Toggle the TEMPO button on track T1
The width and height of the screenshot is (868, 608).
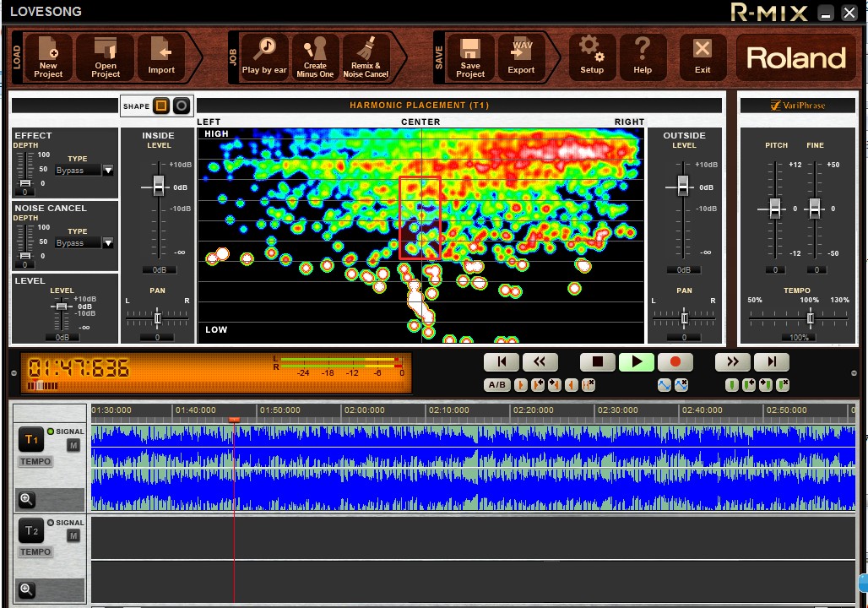click(35, 461)
